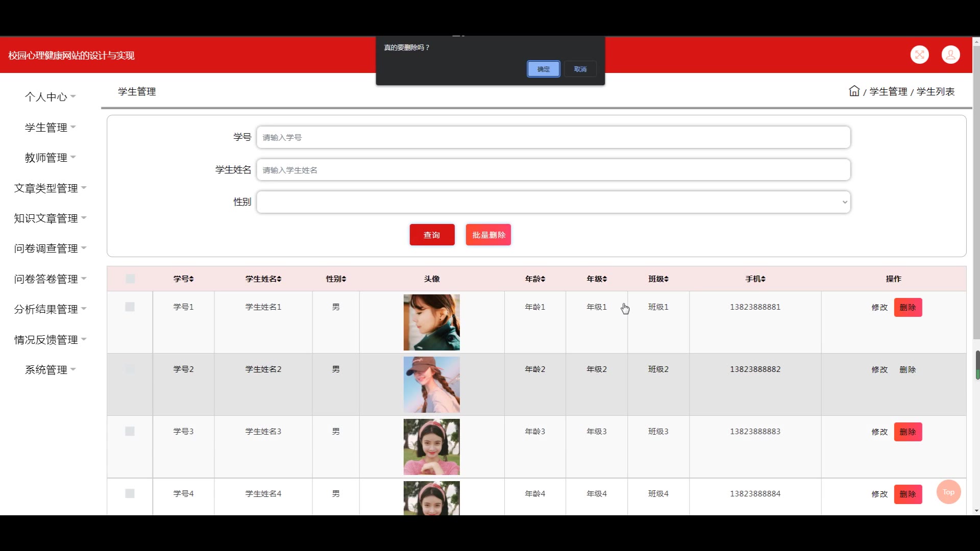Sort table by 年龄 column arrows
980x551 pixels.
click(x=543, y=279)
